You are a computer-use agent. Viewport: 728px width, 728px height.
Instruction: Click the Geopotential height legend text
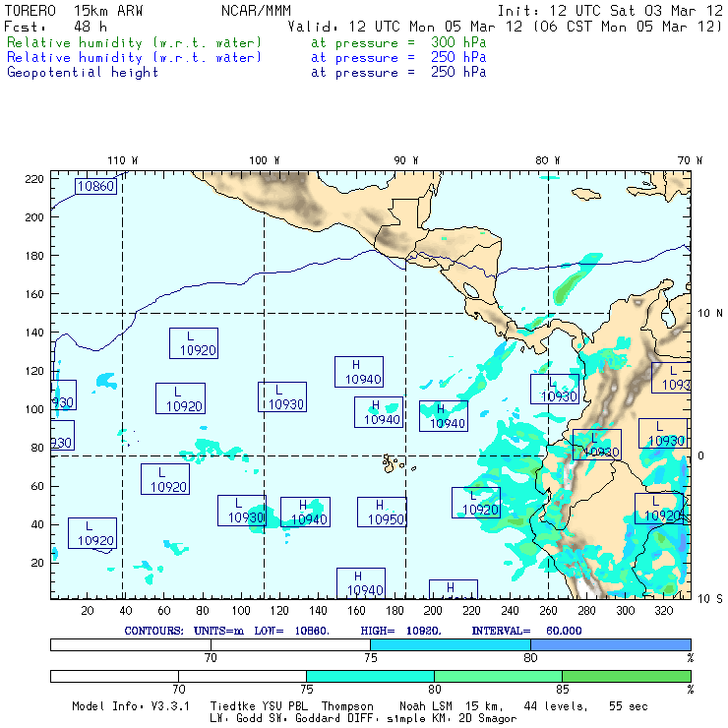pyautogui.click(x=83, y=72)
